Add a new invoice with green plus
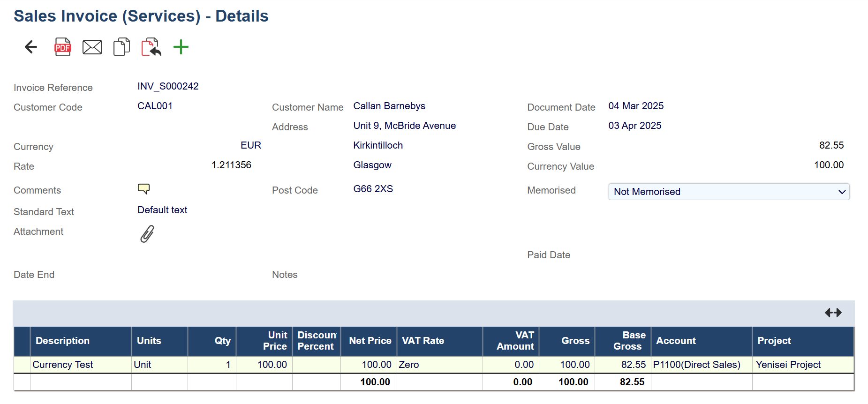868x404 pixels. (181, 47)
